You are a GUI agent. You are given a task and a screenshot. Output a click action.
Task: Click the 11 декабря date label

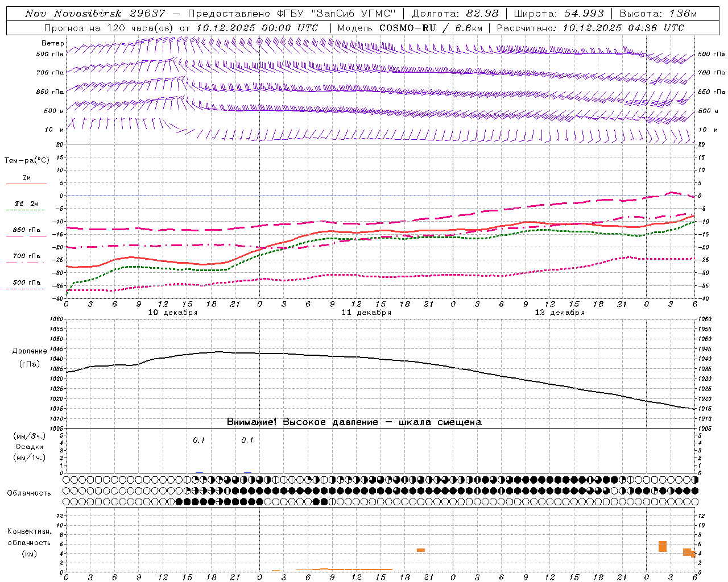pyautogui.click(x=366, y=313)
